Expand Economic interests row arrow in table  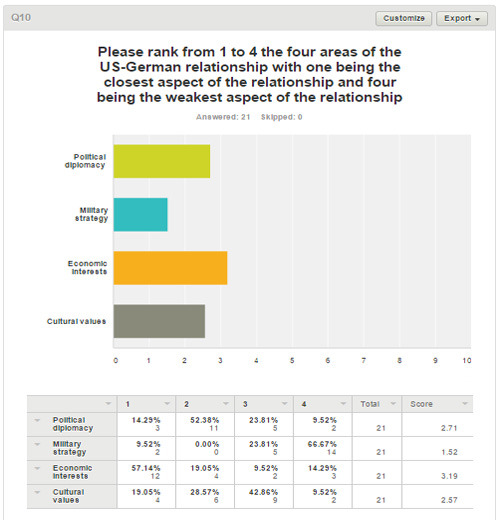coord(37,468)
